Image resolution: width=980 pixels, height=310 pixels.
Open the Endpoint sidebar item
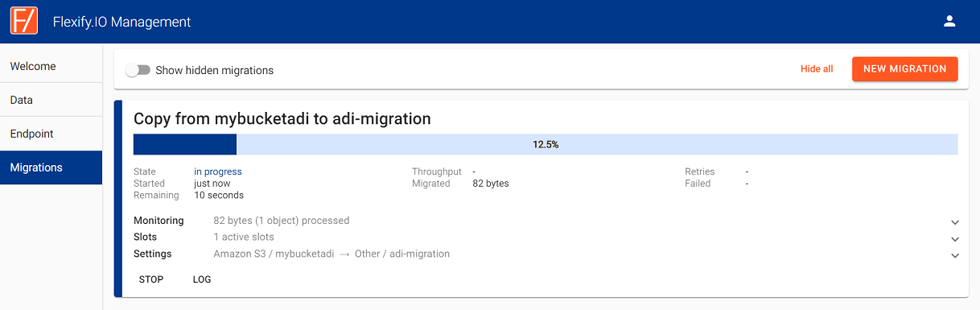[51, 134]
